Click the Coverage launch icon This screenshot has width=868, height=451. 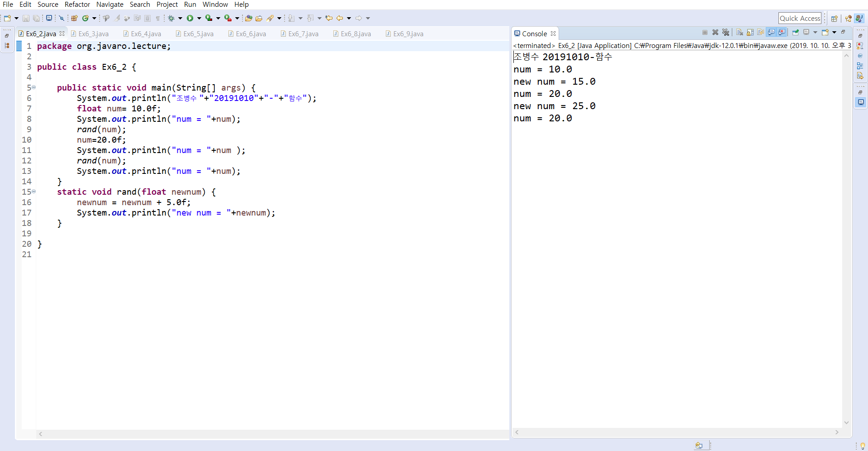click(x=209, y=19)
